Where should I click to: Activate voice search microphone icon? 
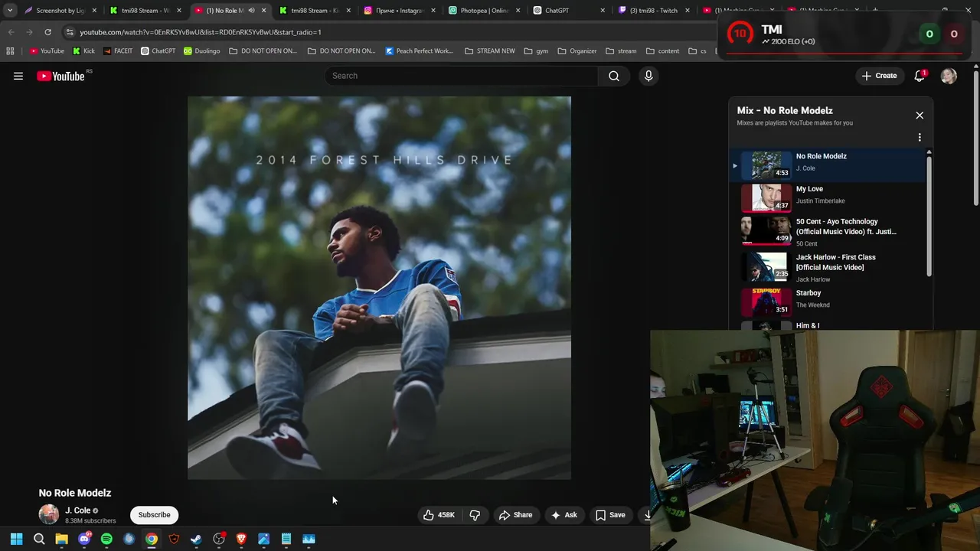[648, 76]
